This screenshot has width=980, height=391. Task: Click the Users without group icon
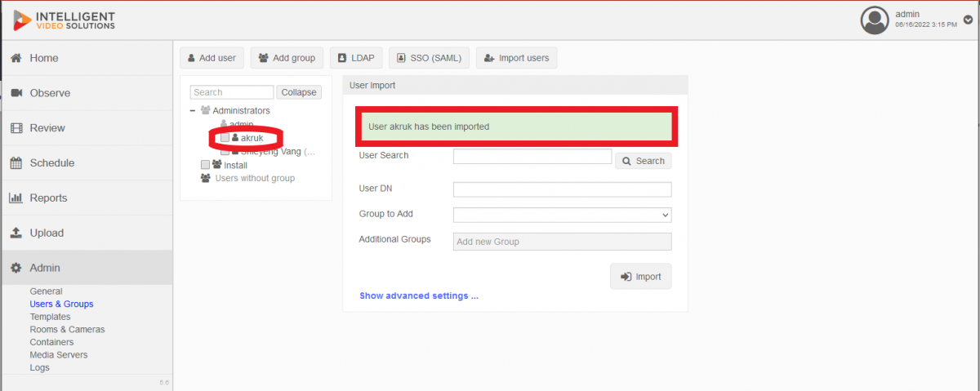205,178
